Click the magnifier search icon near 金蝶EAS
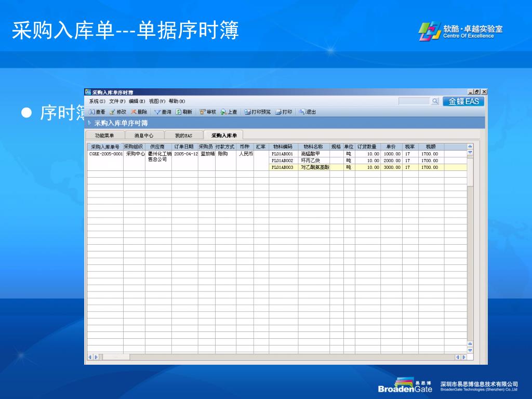Image resolution: width=532 pixels, height=399 pixels. (x=435, y=101)
